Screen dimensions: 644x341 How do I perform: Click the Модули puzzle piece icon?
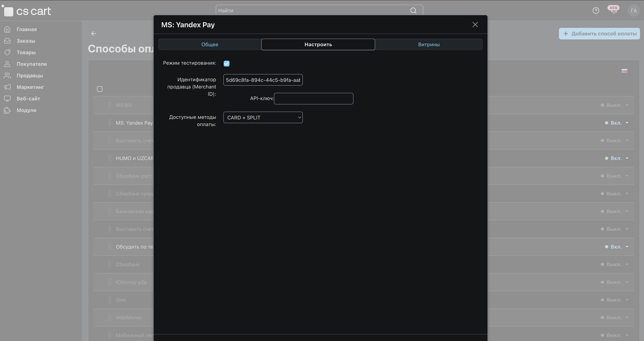click(7, 110)
